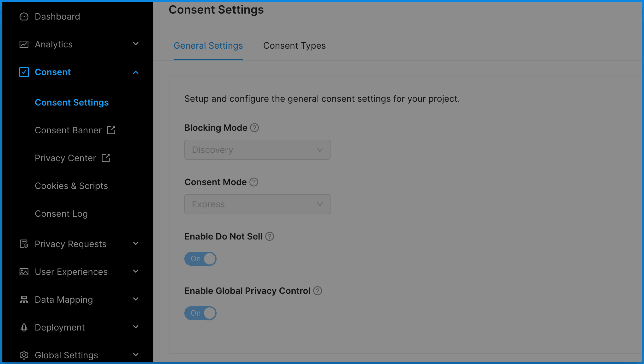Select the General Settings tab
This screenshot has width=644, height=364.
[208, 46]
